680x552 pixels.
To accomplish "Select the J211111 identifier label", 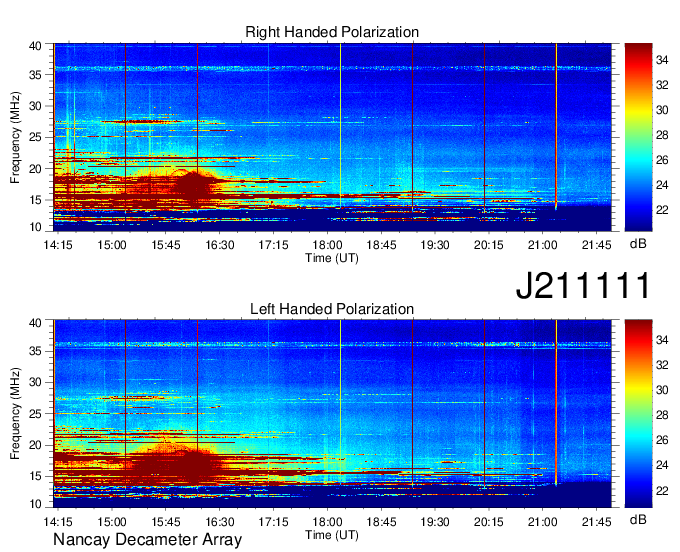I will [583, 285].
